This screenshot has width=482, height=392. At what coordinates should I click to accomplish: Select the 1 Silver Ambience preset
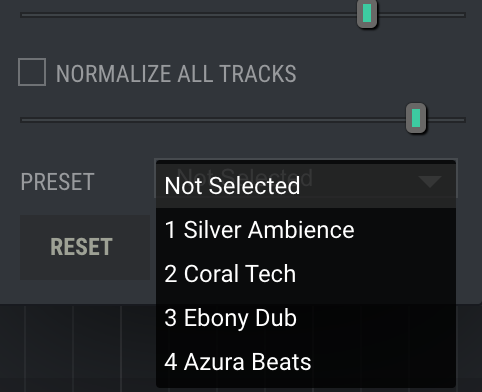pos(306,230)
